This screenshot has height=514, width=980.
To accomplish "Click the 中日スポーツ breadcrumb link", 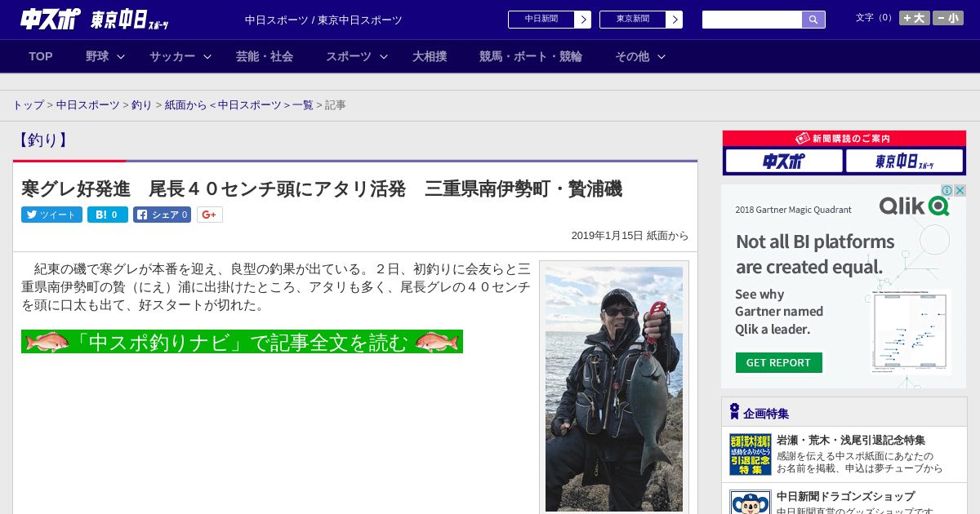I will coord(88,105).
